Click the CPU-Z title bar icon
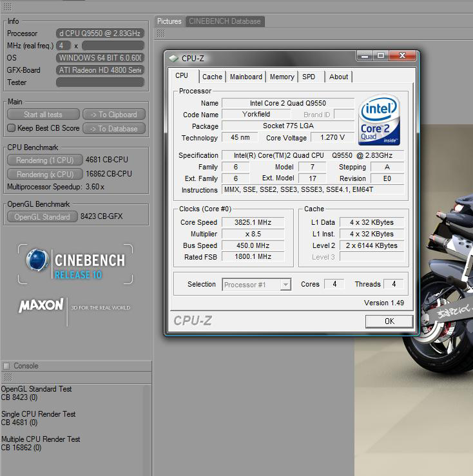The height and width of the screenshot is (476, 473). coord(173,58)
